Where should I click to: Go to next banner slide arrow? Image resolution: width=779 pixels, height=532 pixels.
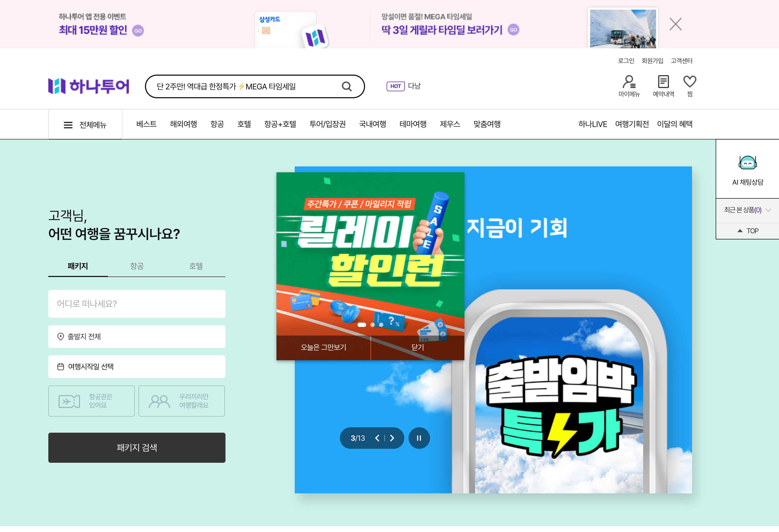(392, 438)
